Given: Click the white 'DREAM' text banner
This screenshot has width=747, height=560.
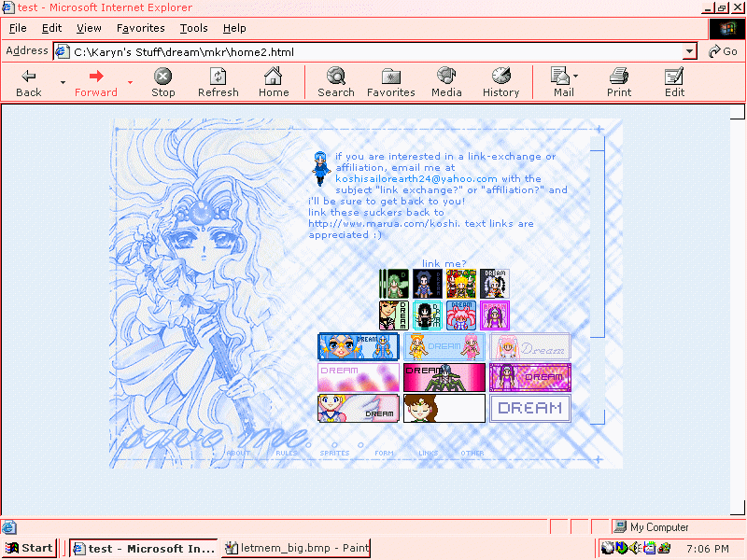Looking at the screenshot, I should (529, 408).
